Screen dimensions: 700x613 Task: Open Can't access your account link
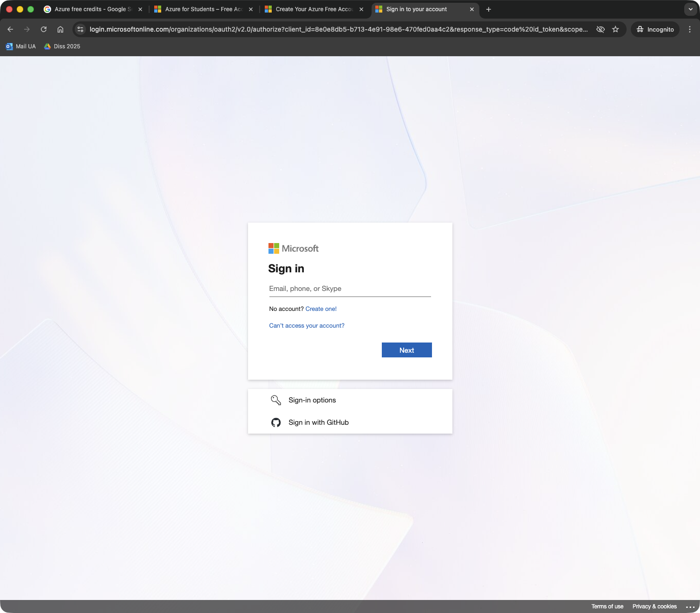[x=307, y=326]
